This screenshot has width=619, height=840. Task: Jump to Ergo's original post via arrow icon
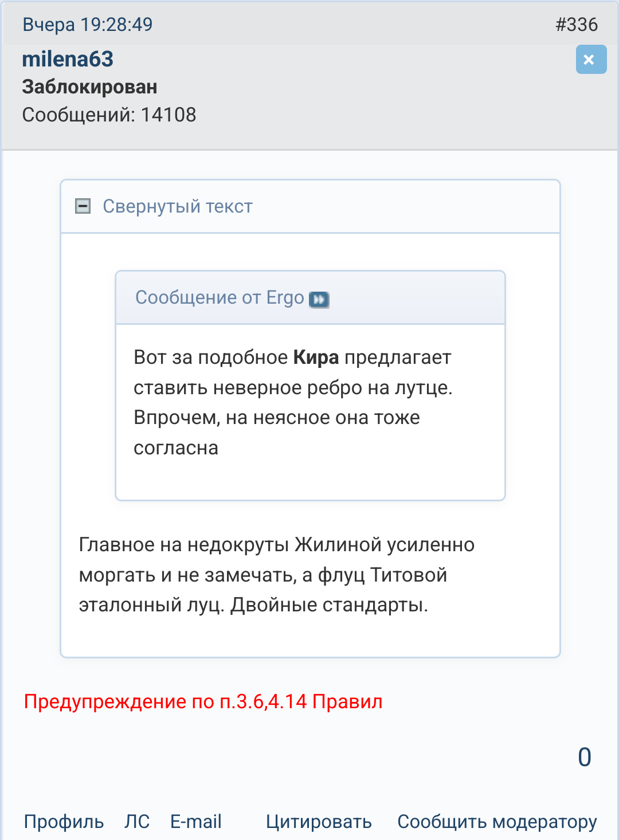319,299
